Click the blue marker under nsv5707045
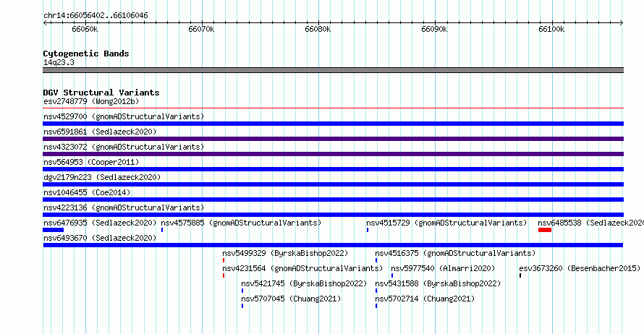 pos(242,306)
